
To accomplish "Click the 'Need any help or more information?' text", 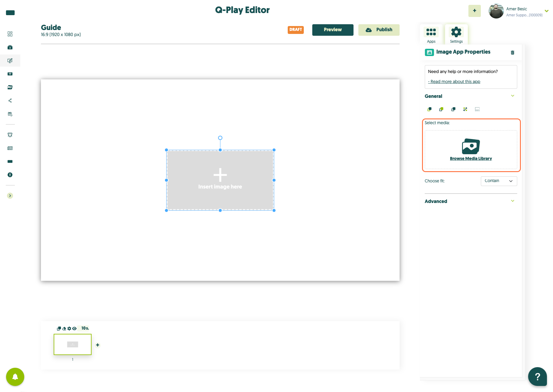I will click(x=463, y=72).
